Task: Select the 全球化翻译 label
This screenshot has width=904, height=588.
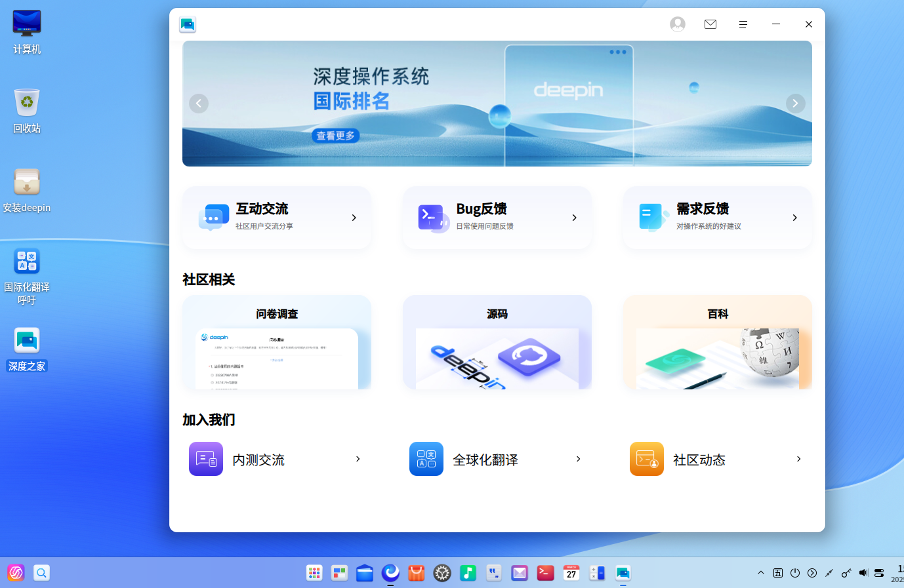Action: [x=485, y=460]
